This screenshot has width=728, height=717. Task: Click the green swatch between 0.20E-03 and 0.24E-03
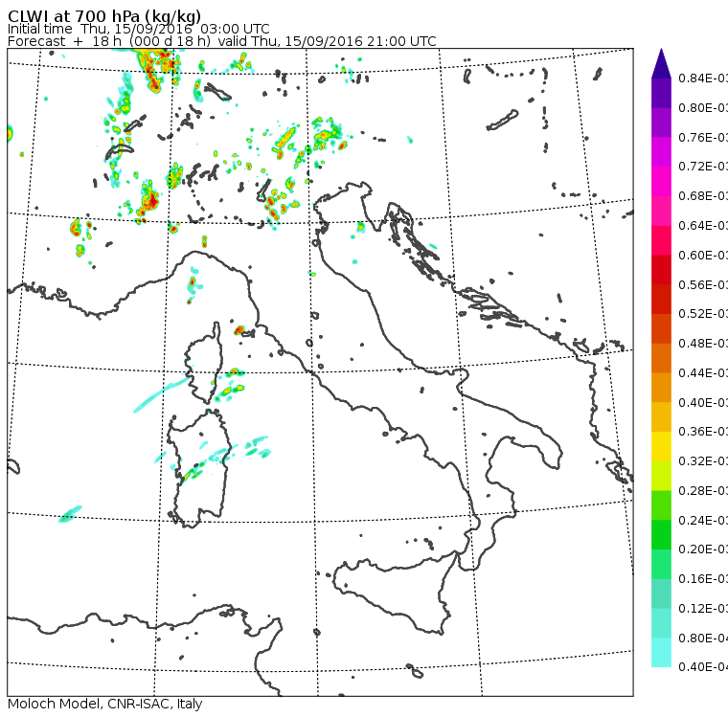click(x=661, y=534)
